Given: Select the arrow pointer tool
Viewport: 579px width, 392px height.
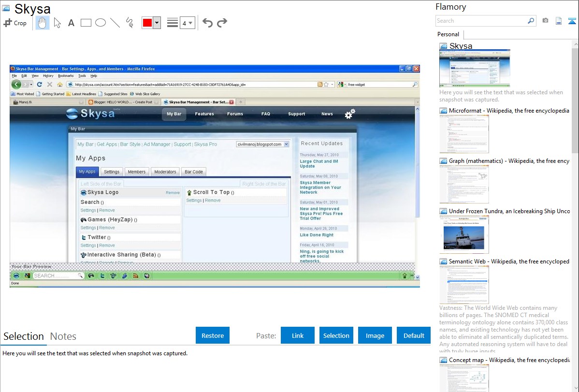Looking at the screenshot, I should point(57,23).
